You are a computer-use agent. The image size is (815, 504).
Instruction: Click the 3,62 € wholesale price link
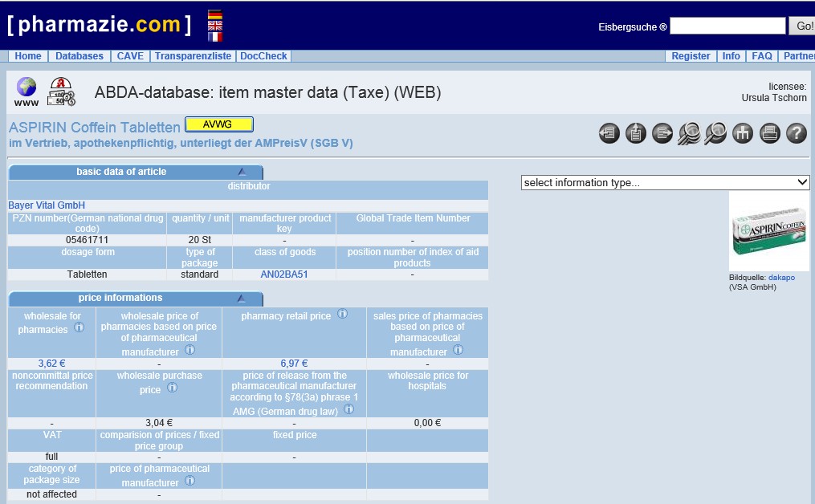pos(51,364)
